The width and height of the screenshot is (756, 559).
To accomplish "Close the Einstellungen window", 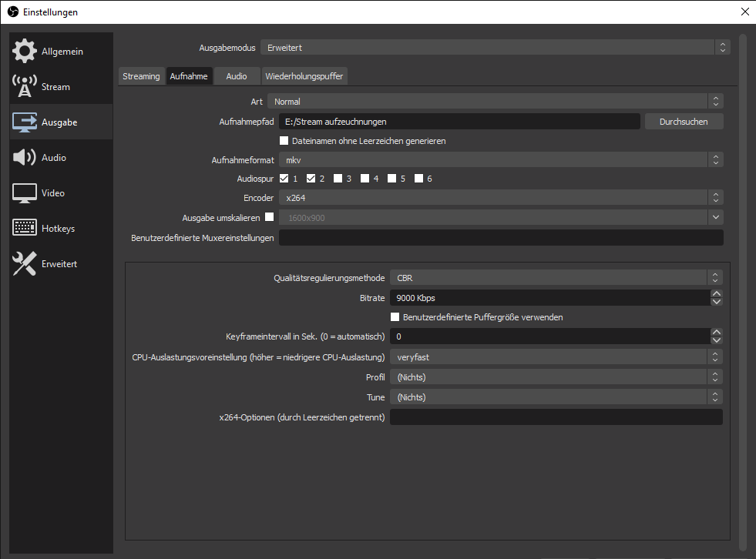I will (x=744, y=12).
